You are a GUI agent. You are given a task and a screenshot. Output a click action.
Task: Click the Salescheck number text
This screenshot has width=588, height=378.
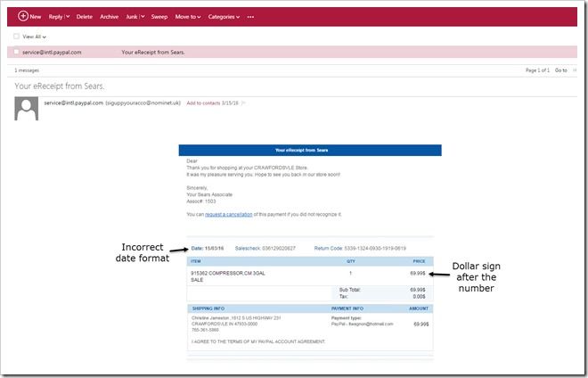click(265, 248)
